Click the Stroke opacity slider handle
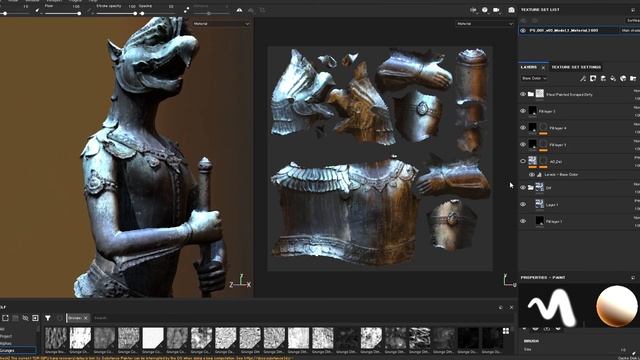The width and height of the screenshot is (640, 360). [135, 13]
